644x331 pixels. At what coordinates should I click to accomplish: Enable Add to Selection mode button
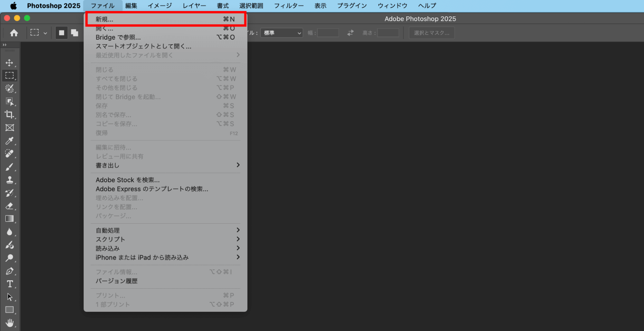[x=75, y=33]
